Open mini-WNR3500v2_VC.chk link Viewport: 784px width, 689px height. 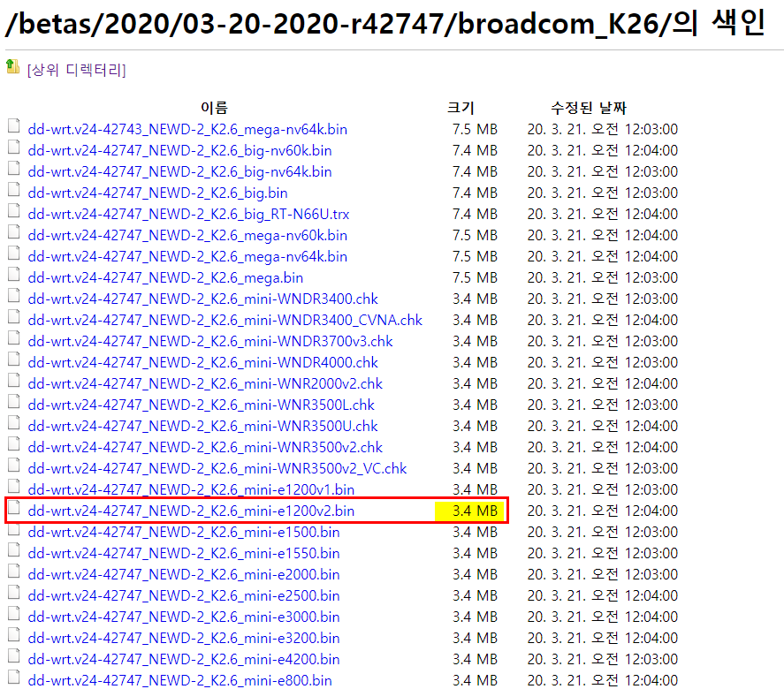tap(217, 469)
